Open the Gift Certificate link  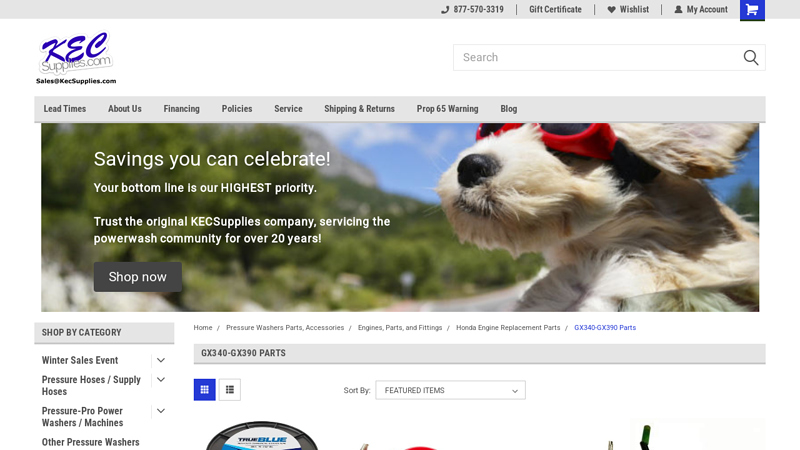coord(555,10)
